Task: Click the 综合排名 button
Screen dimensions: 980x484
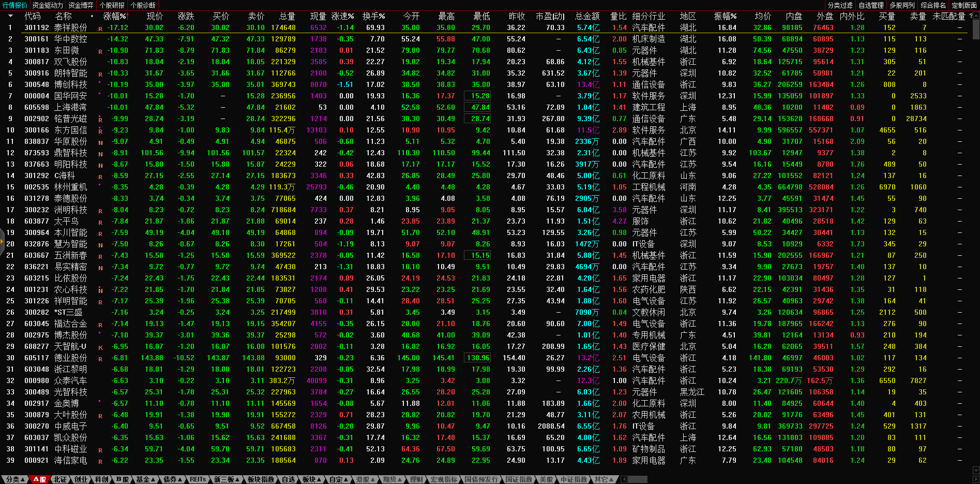Action: coord(933,5)
